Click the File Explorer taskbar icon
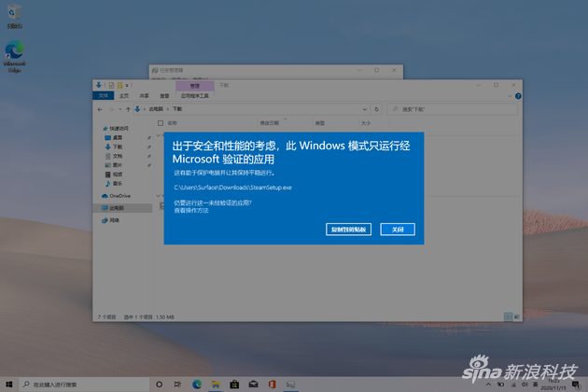 pyautogui.click(x=216, y=385)
